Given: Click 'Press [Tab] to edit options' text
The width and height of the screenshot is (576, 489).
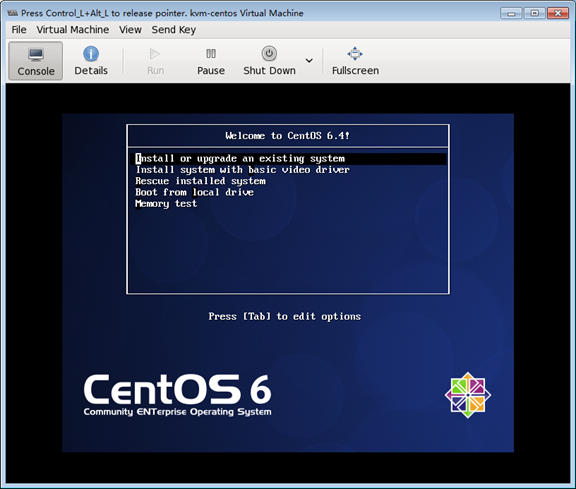Looking at the screenshot, I should tap(285, 316).
